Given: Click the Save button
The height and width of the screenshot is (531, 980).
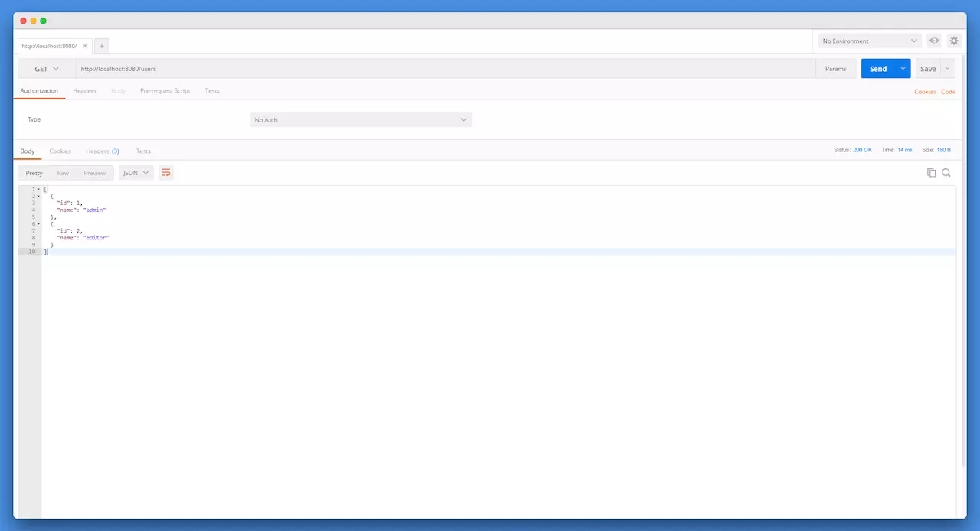Looking at the screenshot, I should tap(928, 69).
